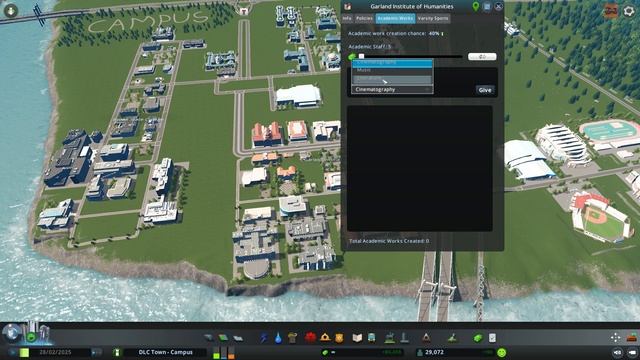
Task: Open the menu gear at top right
Action: [629, 11]
